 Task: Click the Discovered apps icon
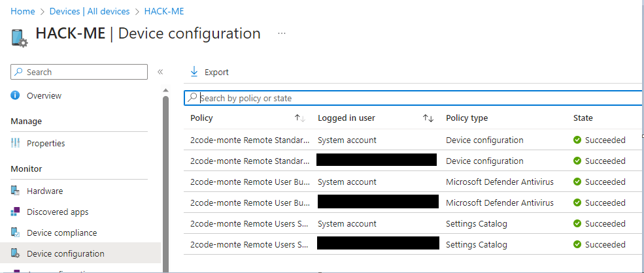tap(16, 212)
